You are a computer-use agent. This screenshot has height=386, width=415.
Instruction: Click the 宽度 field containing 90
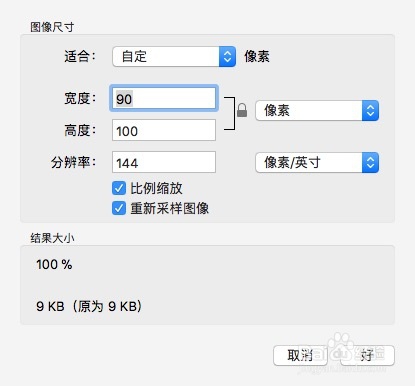164,98
